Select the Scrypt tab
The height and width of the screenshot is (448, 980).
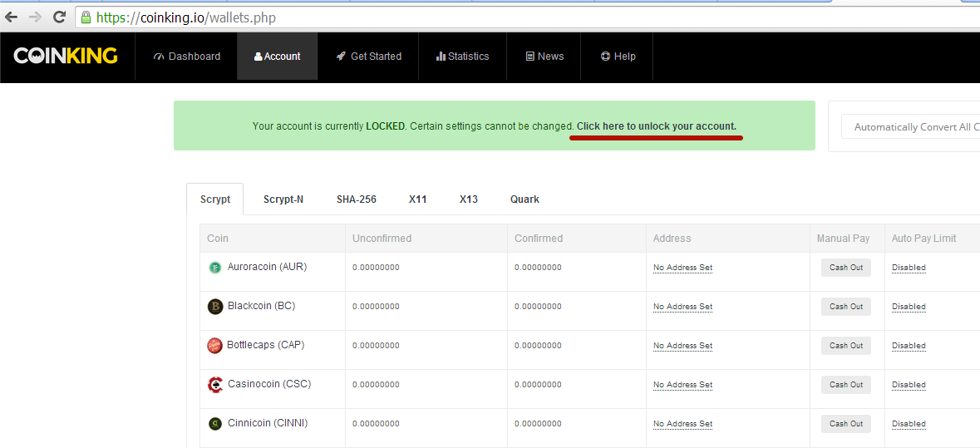click(215, 199)
